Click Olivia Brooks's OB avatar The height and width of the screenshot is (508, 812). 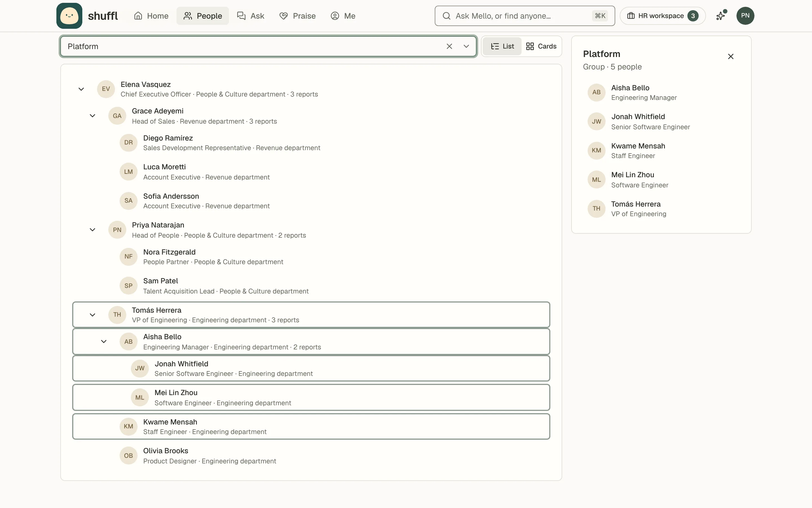129,456
